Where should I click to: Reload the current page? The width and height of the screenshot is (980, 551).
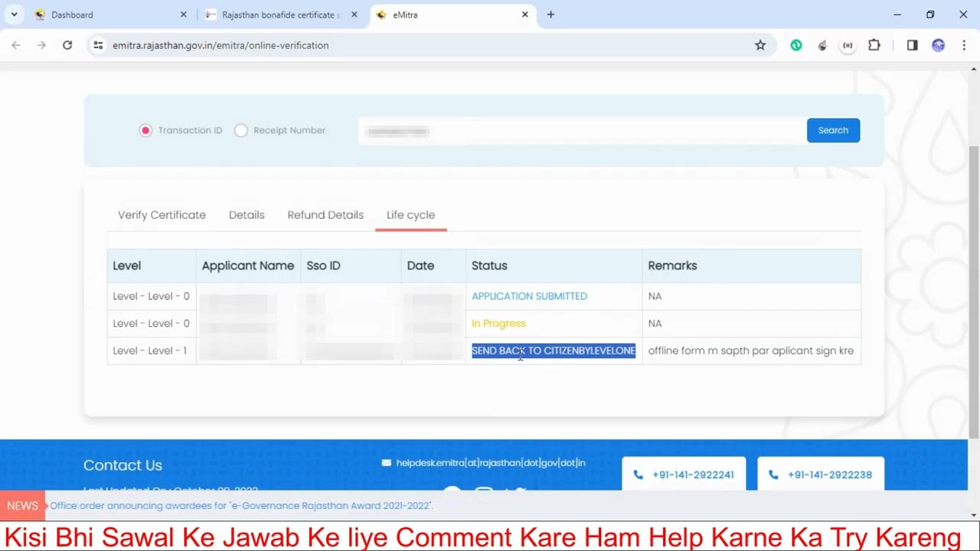click(x=67, y=45)
